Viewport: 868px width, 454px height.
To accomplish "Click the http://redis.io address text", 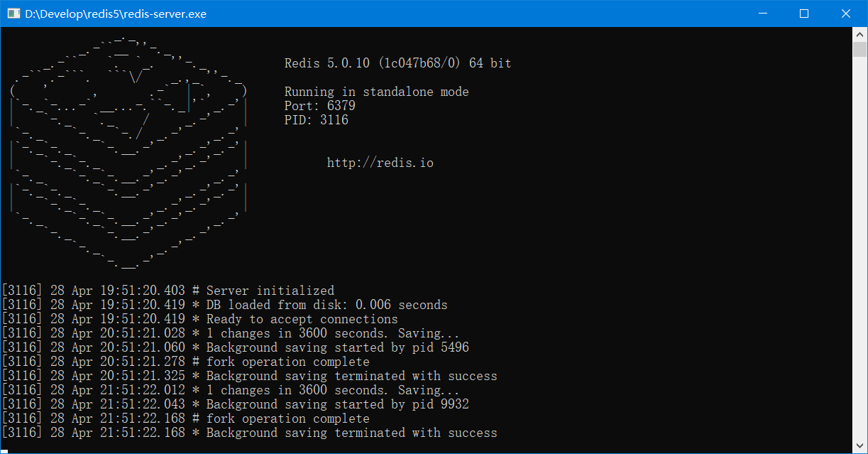I will pos(380,163).
